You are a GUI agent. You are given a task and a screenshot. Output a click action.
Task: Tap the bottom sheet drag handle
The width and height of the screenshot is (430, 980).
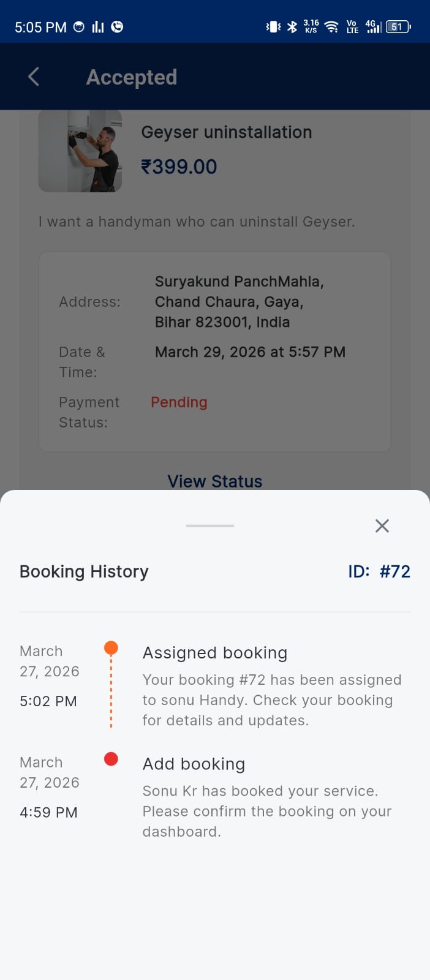[x=210, y=526]
